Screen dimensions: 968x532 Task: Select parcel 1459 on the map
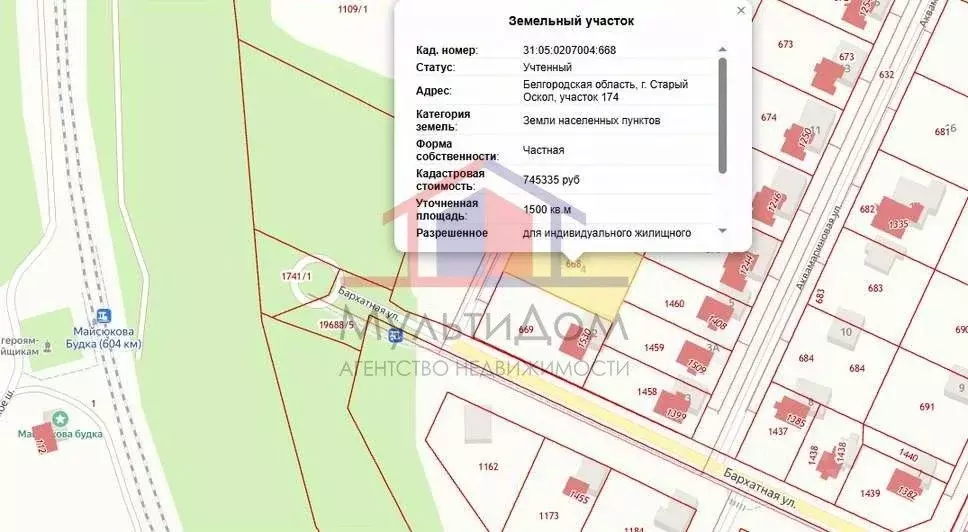pos(654,347)
